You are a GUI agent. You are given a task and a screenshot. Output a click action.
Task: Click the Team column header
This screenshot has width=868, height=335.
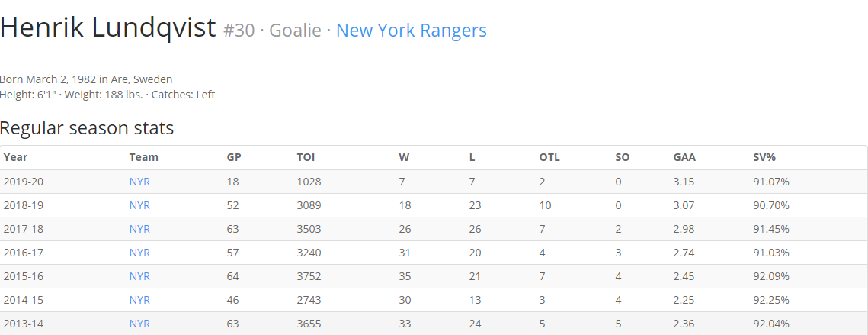[x=144, y=157]
